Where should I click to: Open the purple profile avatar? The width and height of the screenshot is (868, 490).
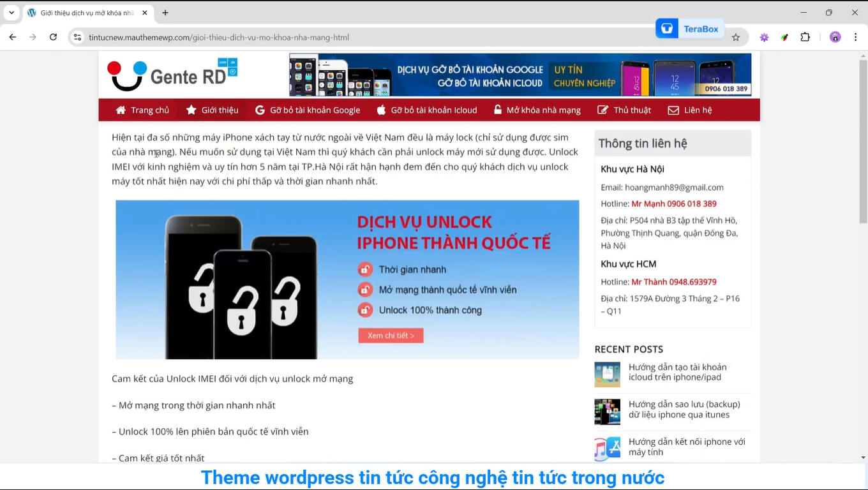point(835,37)
